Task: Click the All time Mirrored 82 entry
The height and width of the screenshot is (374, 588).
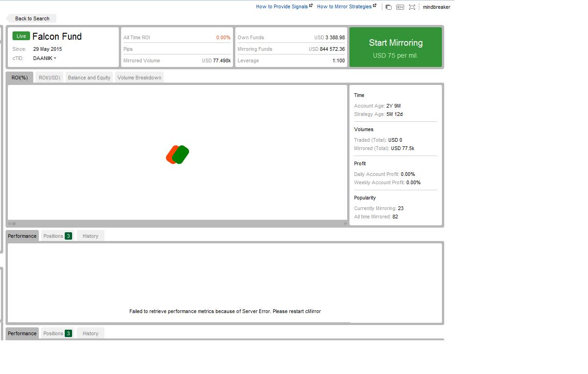Action: tap(376, 217)
